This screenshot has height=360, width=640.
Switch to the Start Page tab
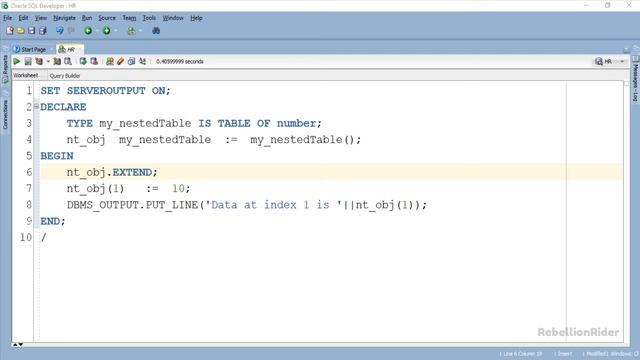coord(30,49)
